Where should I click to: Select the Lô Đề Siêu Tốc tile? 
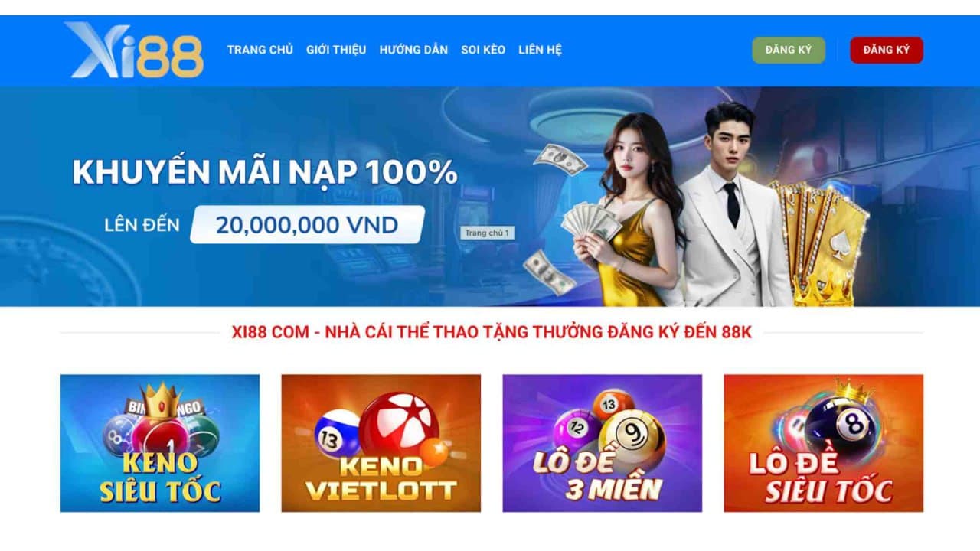pos(824,443)
